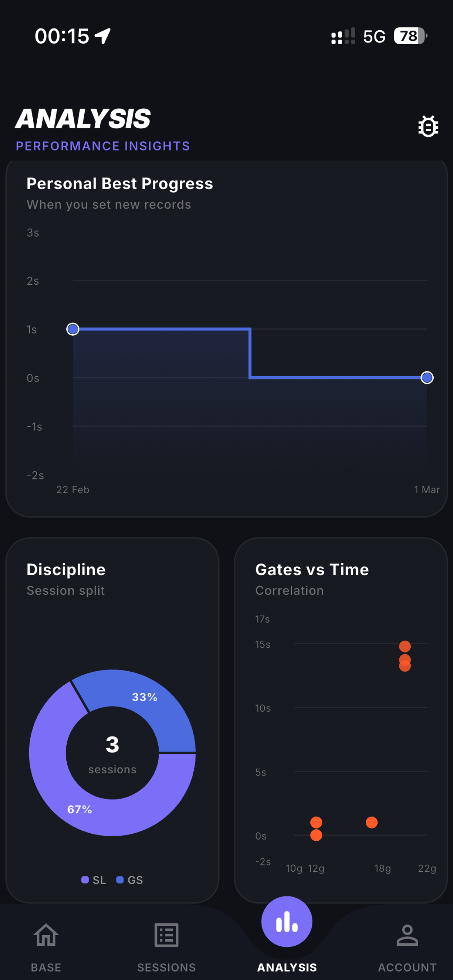The height and width of the screenshot is (980, 453).
Task: Tap the location arrow in status bar
Action: (103, 36)
